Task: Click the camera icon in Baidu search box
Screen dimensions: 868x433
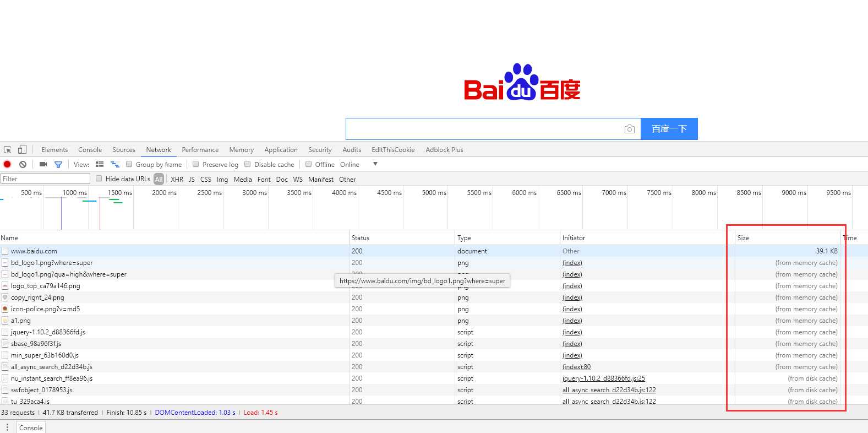Action: (630, 129)
